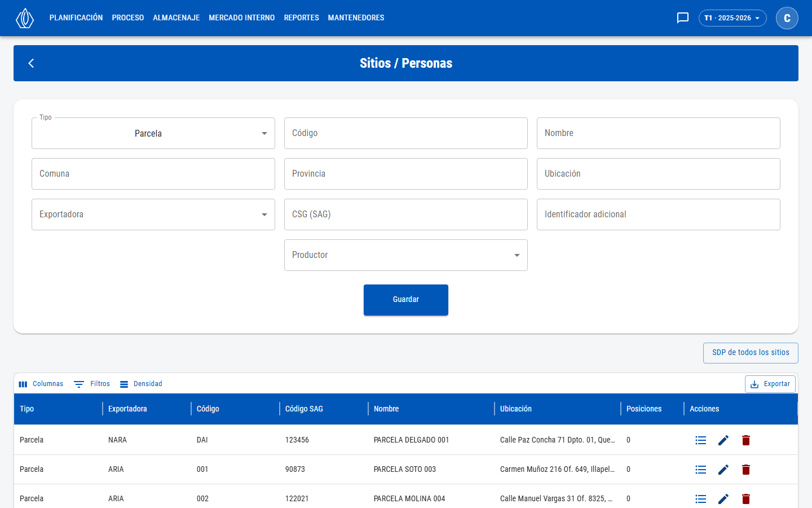Select the SAG code 90873 cell
The width and height of the screenshot is (812, 508).
(x=324, y=470)
